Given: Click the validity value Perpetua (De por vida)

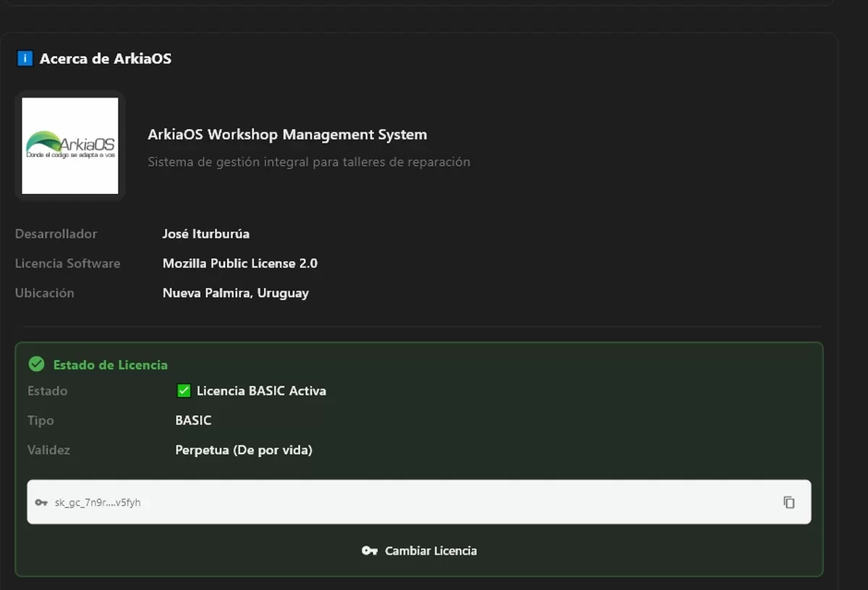Looking at the screenshot, I should 244,450.
